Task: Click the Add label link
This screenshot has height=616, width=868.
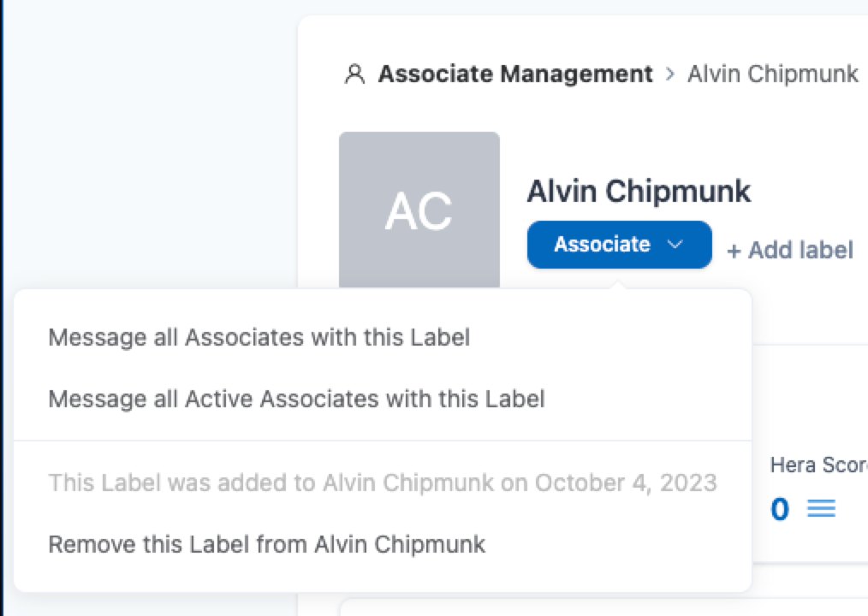Action: [790, 250]
